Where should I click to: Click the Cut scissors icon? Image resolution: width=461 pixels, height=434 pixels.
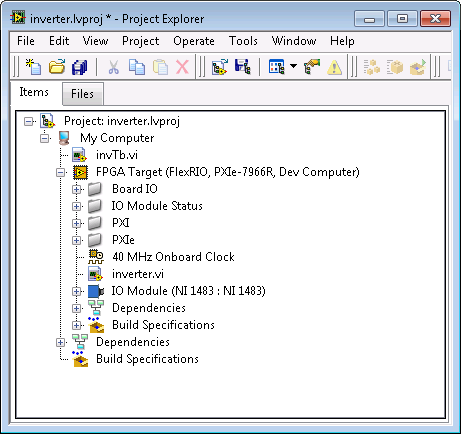coord(113,67)
